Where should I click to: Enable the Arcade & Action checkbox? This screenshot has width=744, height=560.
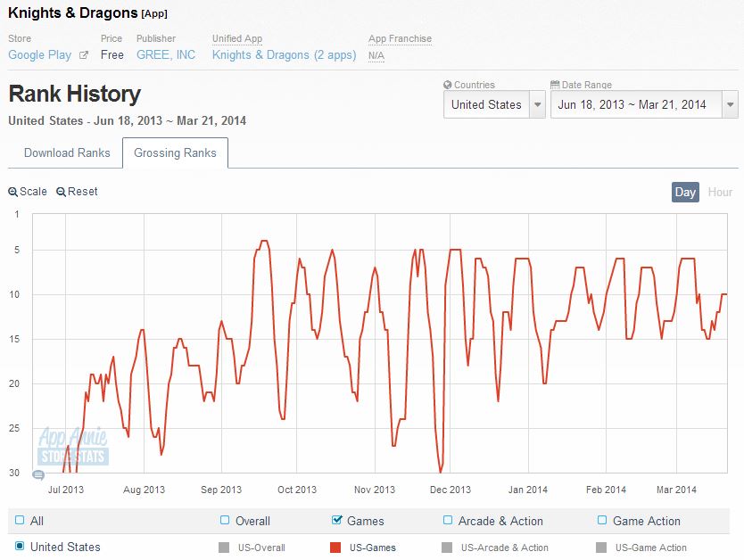pos(448,520)
